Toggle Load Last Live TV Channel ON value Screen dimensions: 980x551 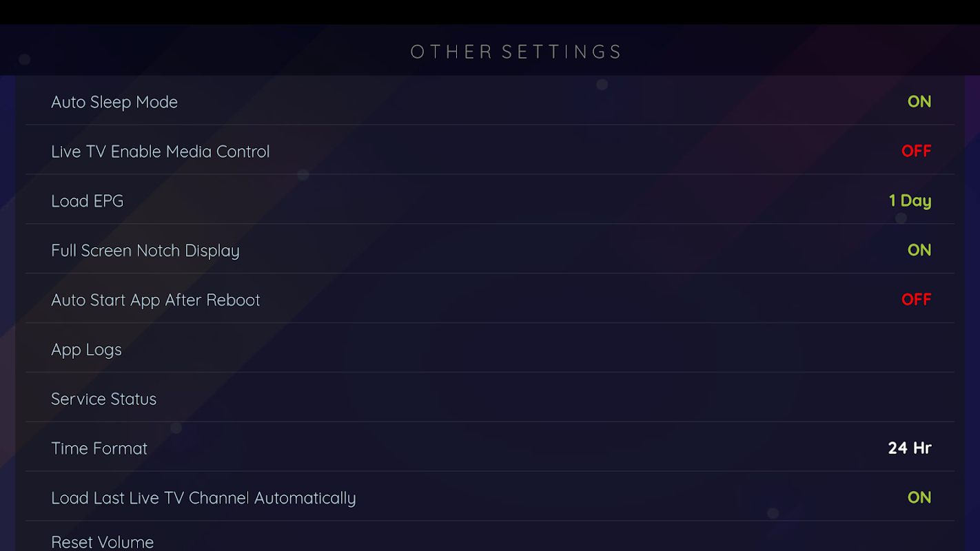click(x=919, y=497)
